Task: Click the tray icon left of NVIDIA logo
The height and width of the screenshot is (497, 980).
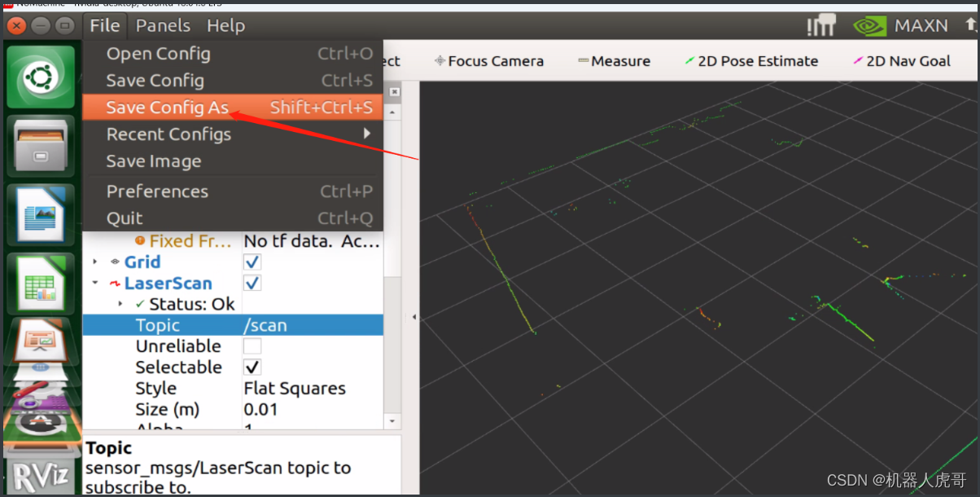Action: coord(821,26)
